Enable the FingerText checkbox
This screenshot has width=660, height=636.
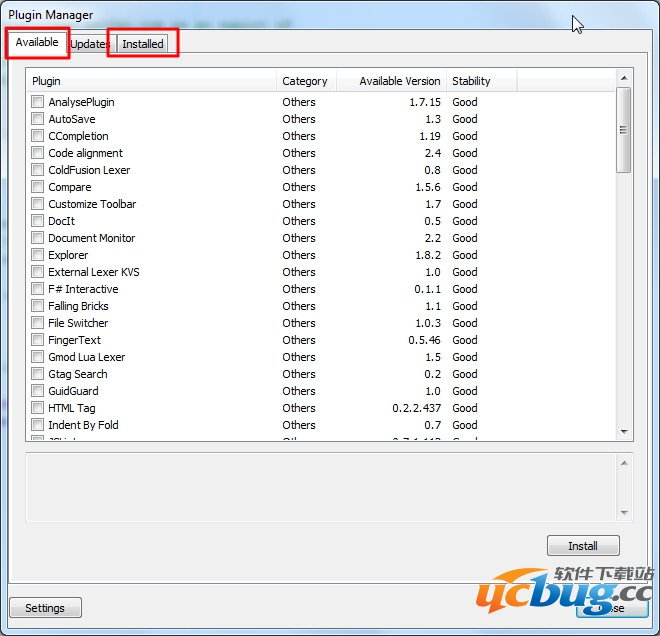click(37, 340)
